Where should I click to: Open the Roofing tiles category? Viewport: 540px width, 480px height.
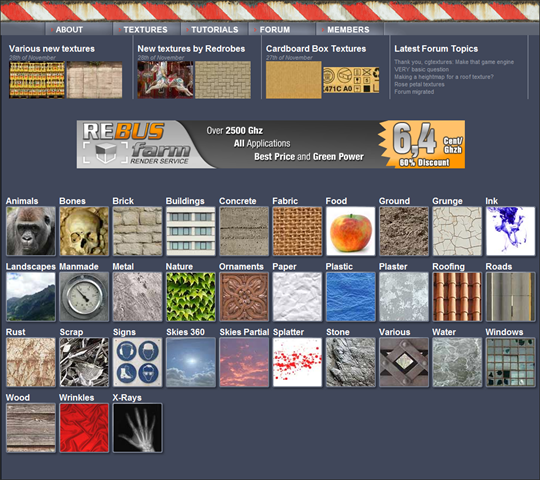click(457, 297)
